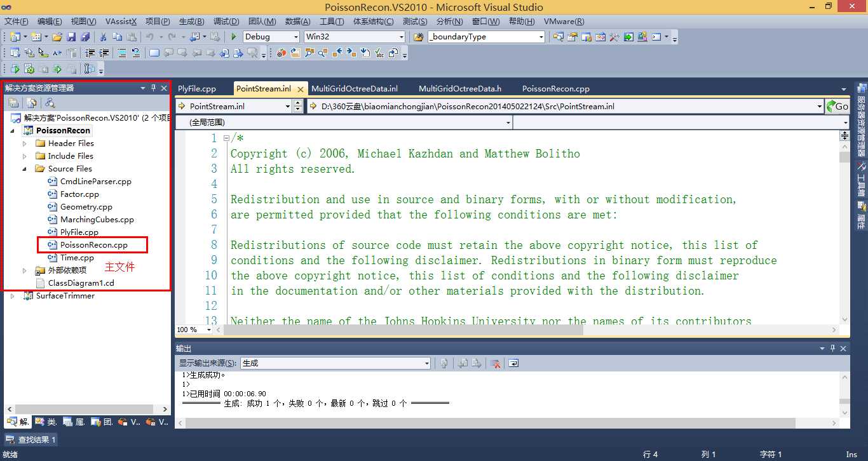Expand the 外部依赖项 node

(x=25, y=271)
